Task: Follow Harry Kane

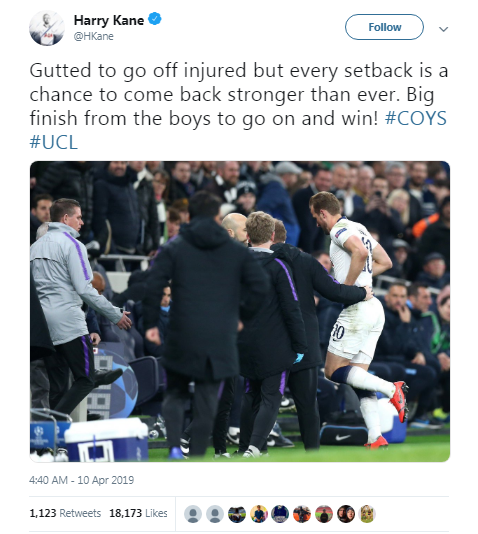Action: coord(384,27)
